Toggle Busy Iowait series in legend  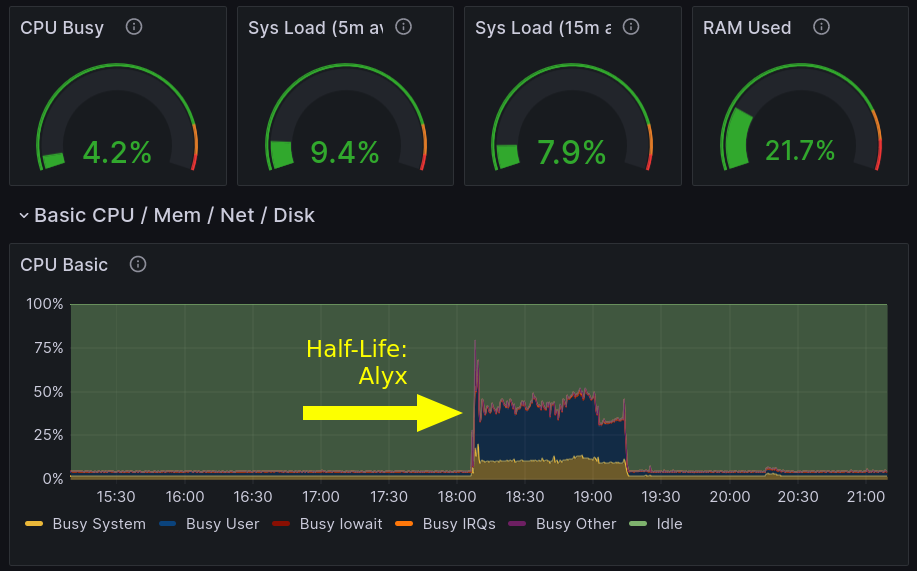point(340,523)
